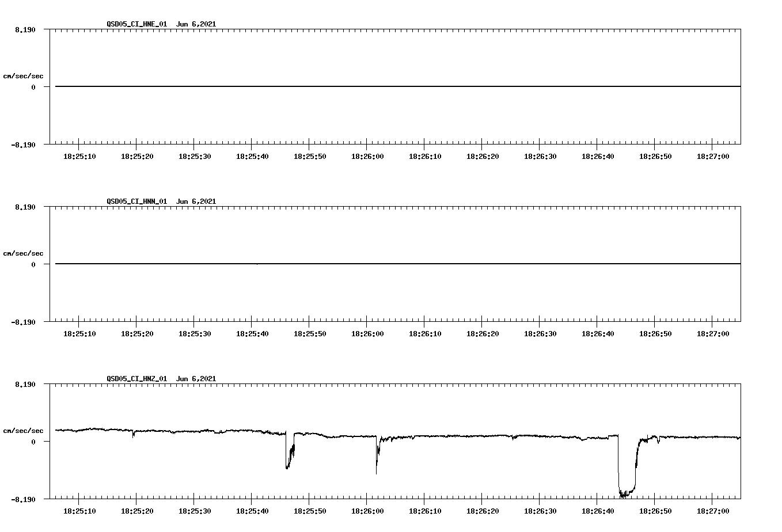Image resolution: width=782 pixels, height=532 pixels.
Task: Click the 0 axis value on HNZ plot
Action: pyautogui.click(x=33, y=442)
